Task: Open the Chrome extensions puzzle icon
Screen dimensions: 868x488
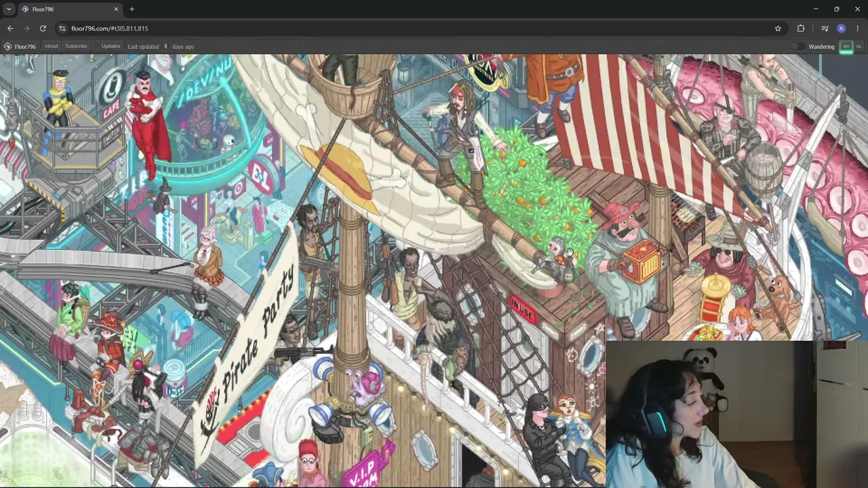Action: point(801,28)
